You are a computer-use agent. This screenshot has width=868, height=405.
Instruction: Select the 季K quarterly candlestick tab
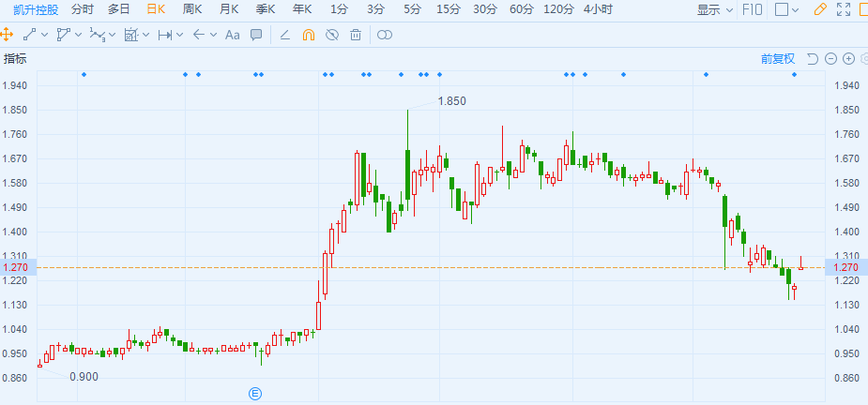pyautogui.click(x=266, y=8)
